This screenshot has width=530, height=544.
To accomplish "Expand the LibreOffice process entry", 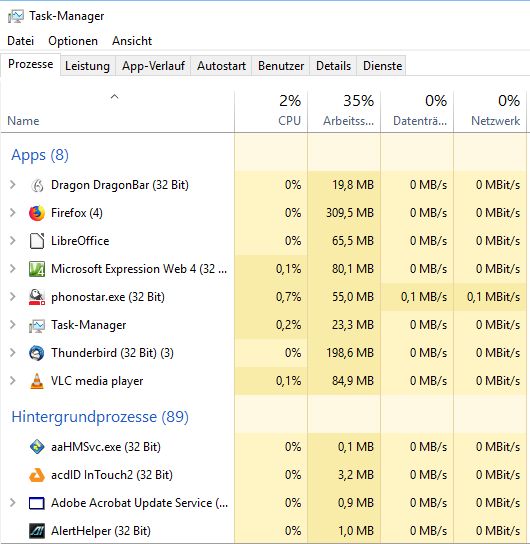I will [13, 240].
